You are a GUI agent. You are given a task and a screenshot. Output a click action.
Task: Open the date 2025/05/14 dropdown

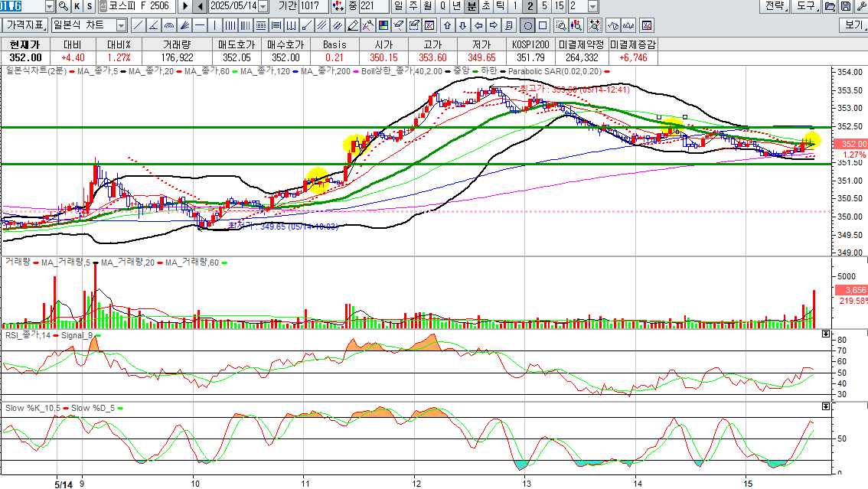coord(263,6)
